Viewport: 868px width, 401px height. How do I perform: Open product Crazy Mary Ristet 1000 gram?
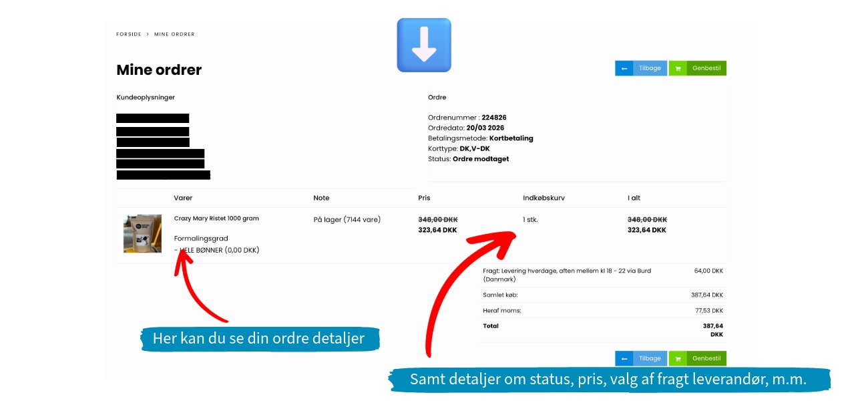click(216, 219)
